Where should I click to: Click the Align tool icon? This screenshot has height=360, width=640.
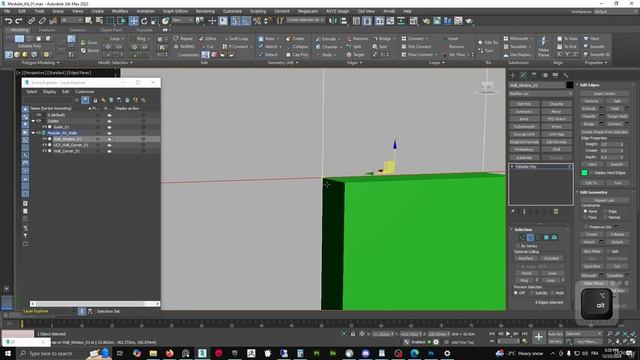click(x=344, y=21)
